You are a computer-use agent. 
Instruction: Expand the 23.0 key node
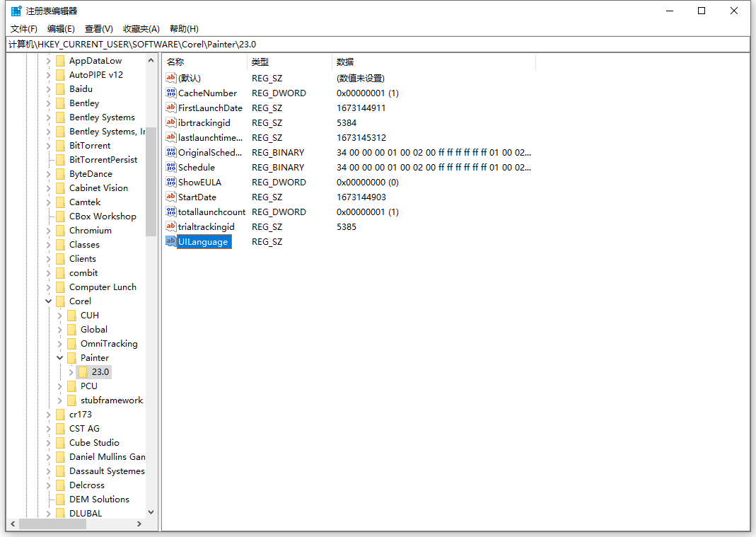[x=71, y=372]
